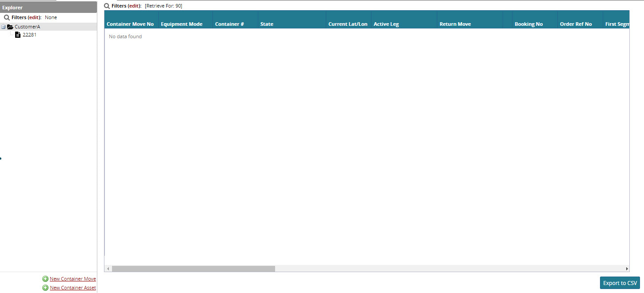Open the New Container Move link
The height and width of the screenshot is (293, 644).
pyautogui.click(x=73, y=279)
